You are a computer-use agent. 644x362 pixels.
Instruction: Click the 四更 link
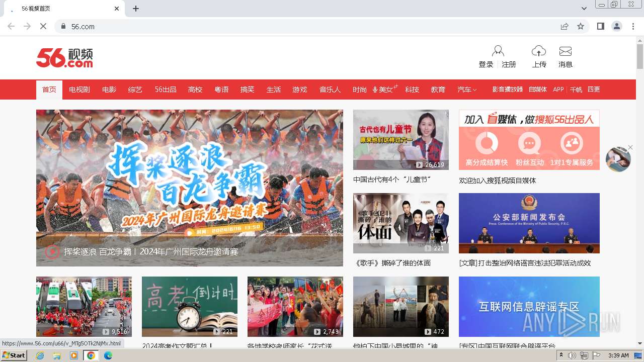[x=594, y=89]
